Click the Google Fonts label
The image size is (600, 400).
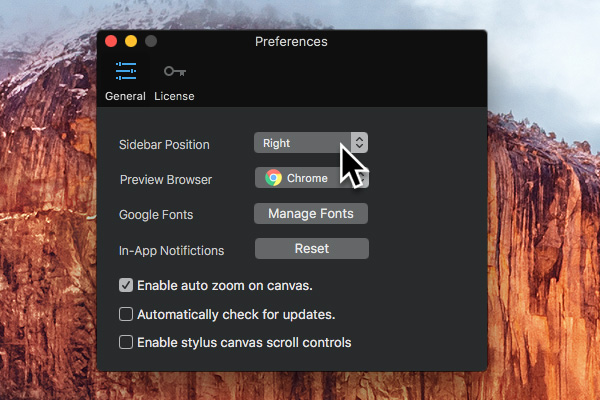[156, 215]
